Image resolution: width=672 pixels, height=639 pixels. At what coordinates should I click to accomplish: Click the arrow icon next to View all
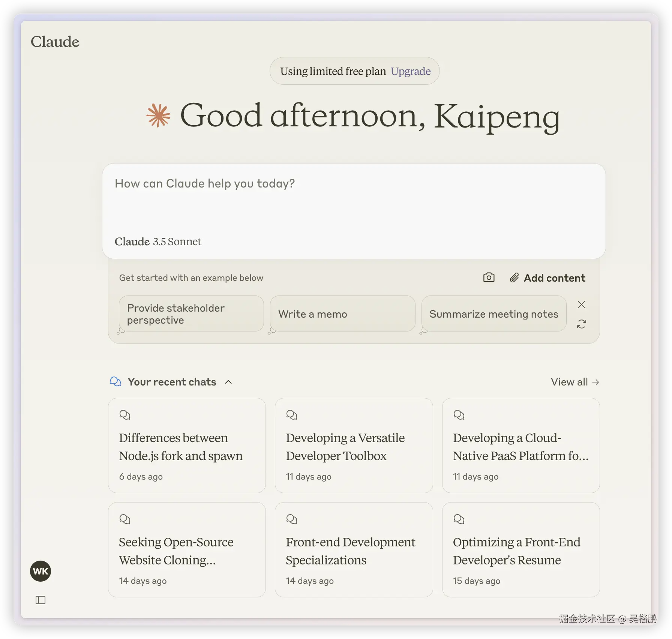coord(595,382)
